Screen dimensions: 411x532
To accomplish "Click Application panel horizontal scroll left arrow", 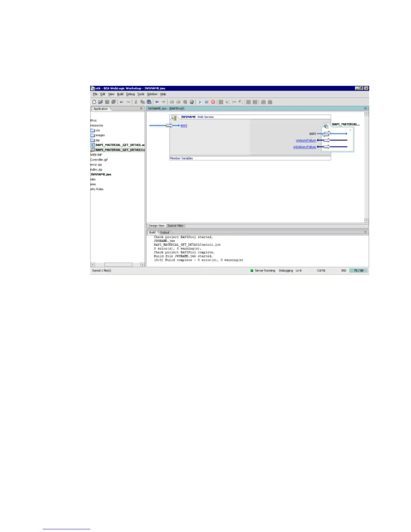I will 93,265.
